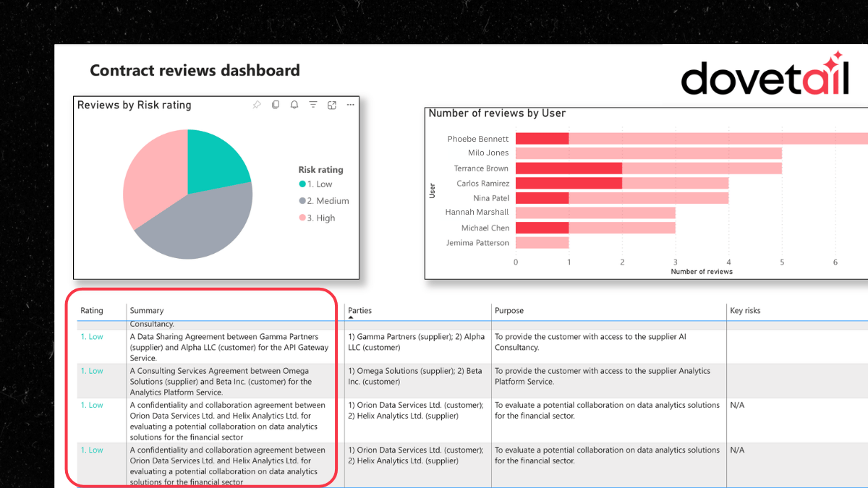
Task: Toggle the High risk rating legend item
Action: coord(318,218)
